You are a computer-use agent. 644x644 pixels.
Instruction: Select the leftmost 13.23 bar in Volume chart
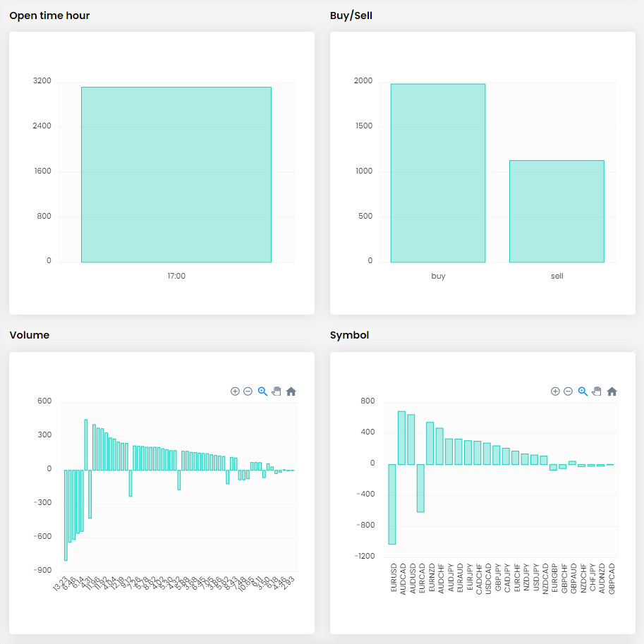pos(66,515)
